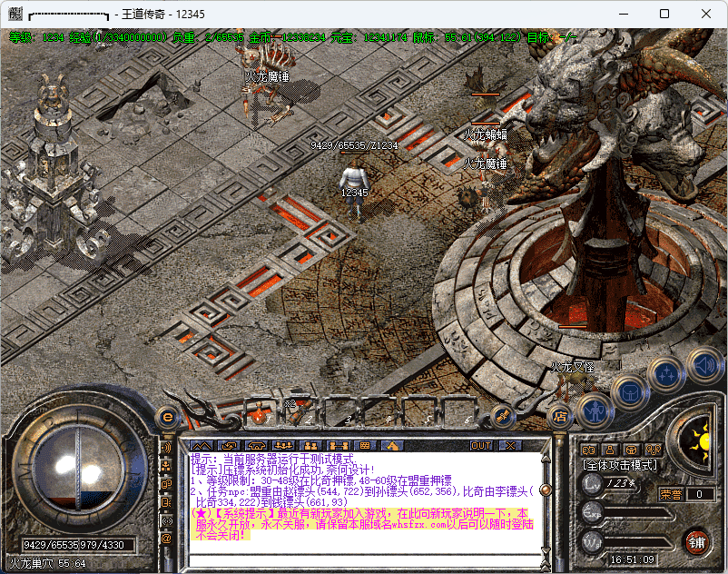The height and width of the screenshot is (574, 728).
Task: Open the skills panel (sparkle stars button)
Action: pyautogui.click(x=667, y=373)
